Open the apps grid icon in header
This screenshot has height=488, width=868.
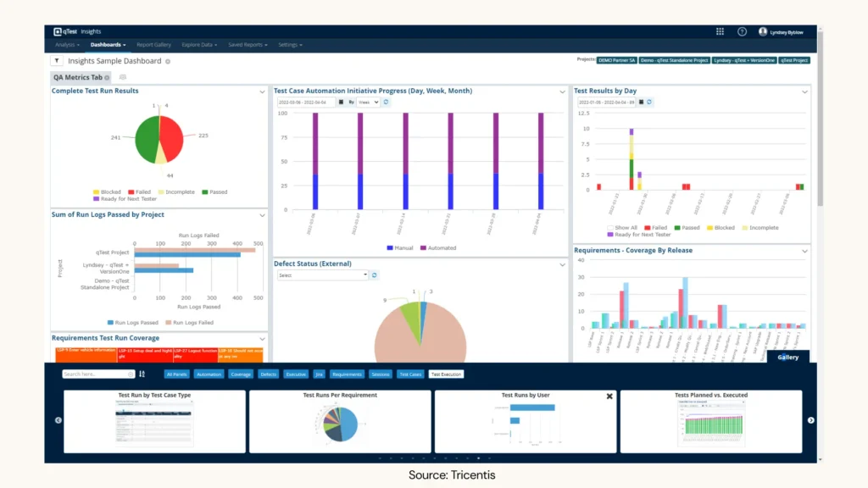click(x=720, y=31)
